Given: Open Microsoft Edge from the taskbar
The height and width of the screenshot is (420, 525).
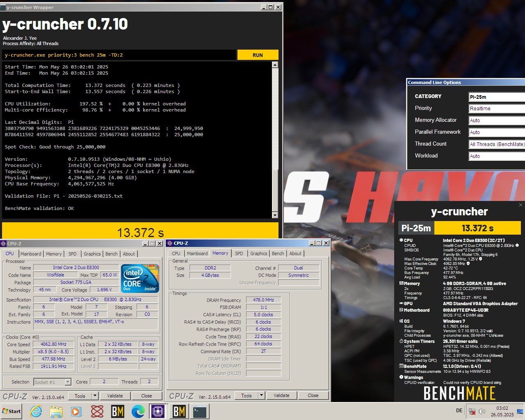Looking at the screenshot, I should pos(138,411).
